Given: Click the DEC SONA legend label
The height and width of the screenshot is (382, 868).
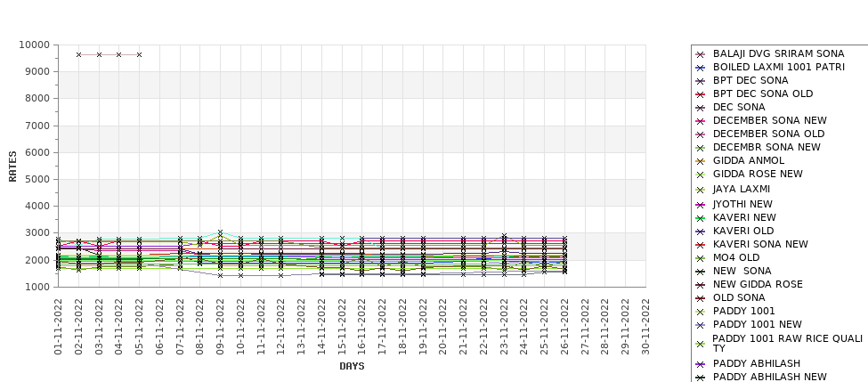Looking at the screenshot, I should [739, 107].
